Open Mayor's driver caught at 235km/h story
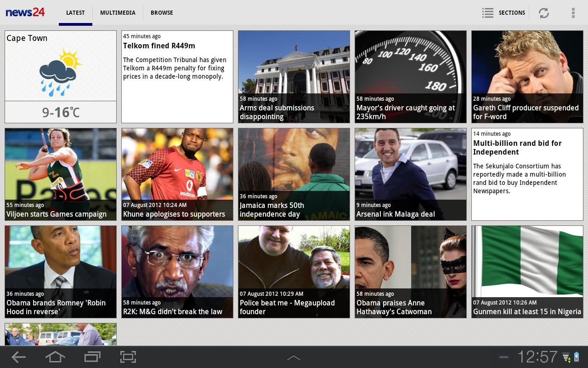Viewport: 588px width, 368px height. pyautogui.click(x=411, y=77)
